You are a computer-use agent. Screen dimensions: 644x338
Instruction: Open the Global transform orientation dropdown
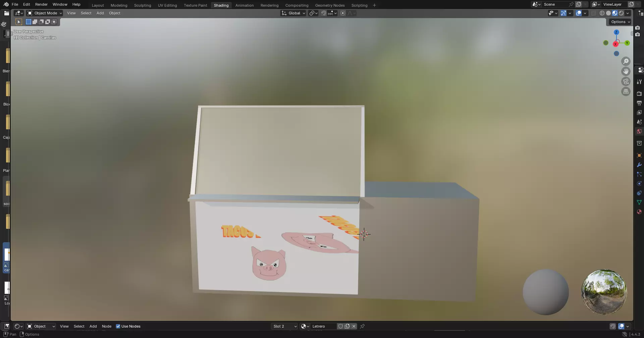pos(293,13)
